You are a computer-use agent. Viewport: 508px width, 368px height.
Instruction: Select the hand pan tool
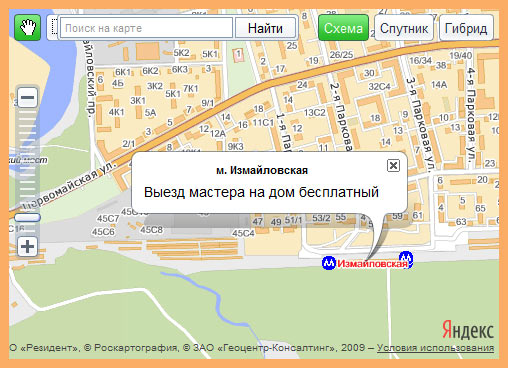[x=28, y=28]
